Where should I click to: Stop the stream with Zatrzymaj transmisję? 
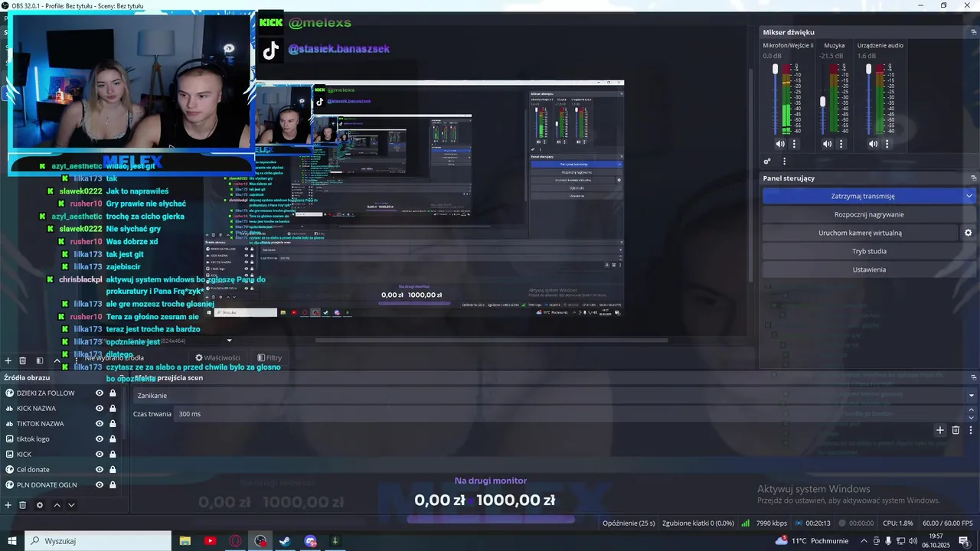point(863,196)
